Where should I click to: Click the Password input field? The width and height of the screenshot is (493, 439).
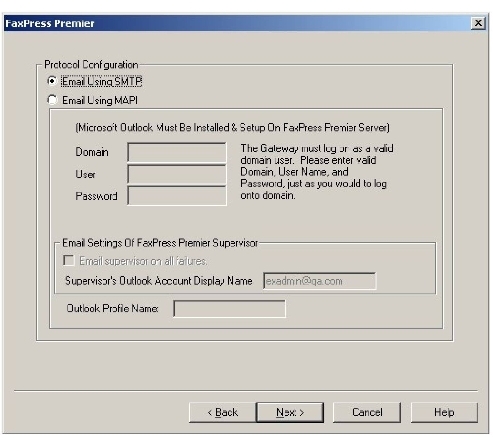tap(177, 196)
